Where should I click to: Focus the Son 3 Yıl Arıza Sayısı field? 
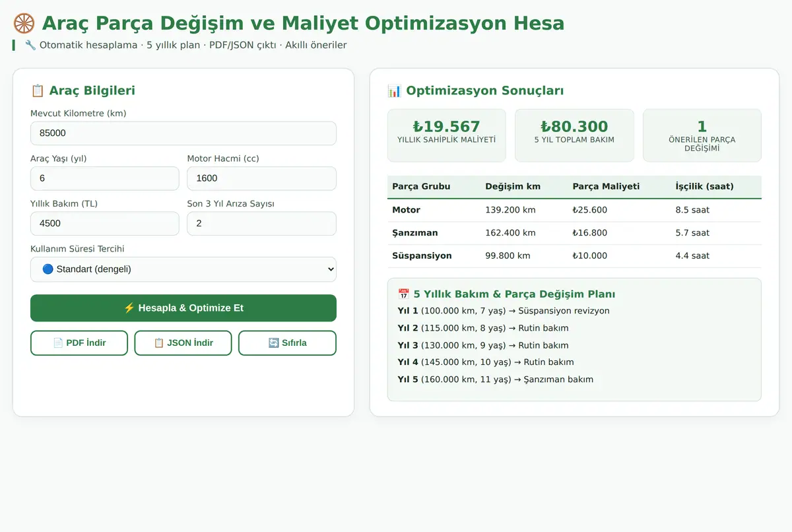pos(261,223)
